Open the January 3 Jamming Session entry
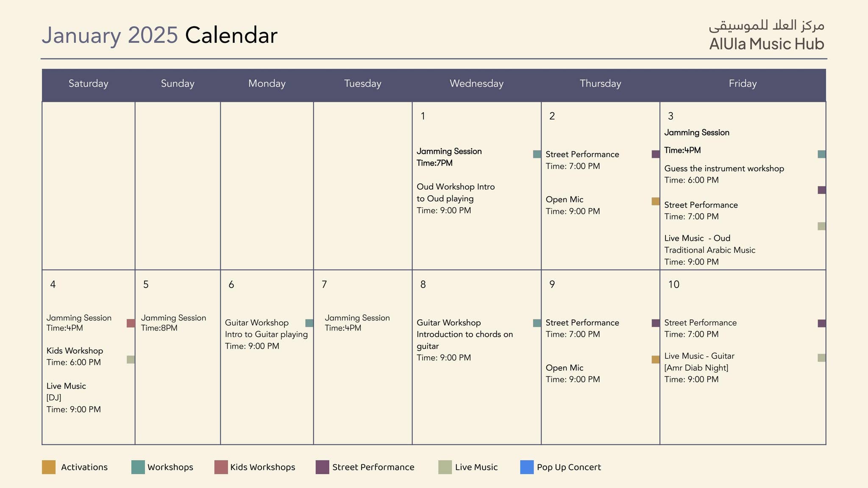This screenshot has height=488, width=868. pyautogui.click(x=697, y=133)
